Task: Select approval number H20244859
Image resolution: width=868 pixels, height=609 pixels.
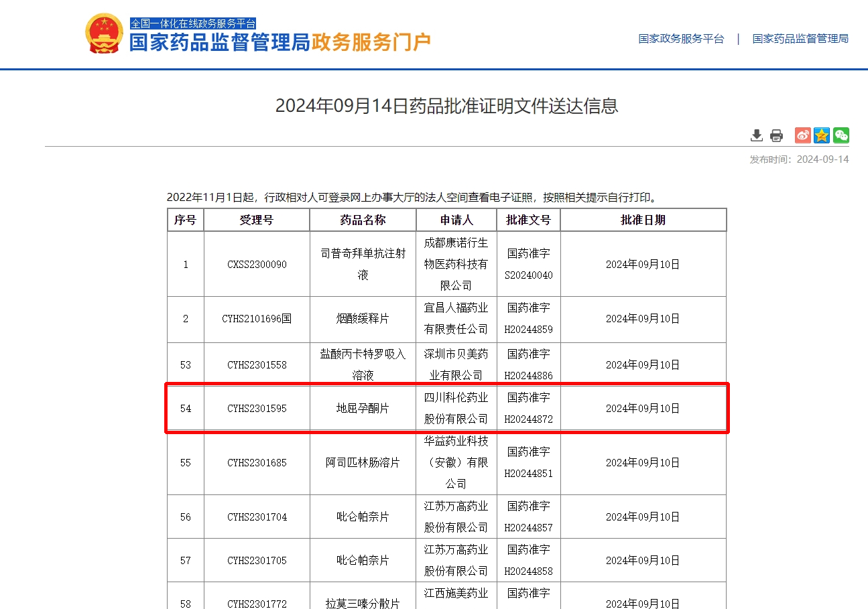Action: point(529,330)
